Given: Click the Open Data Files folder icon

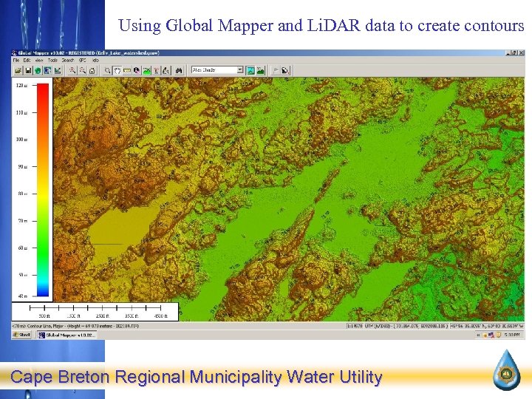Looking at the screenshot, I should click(18, 71).
